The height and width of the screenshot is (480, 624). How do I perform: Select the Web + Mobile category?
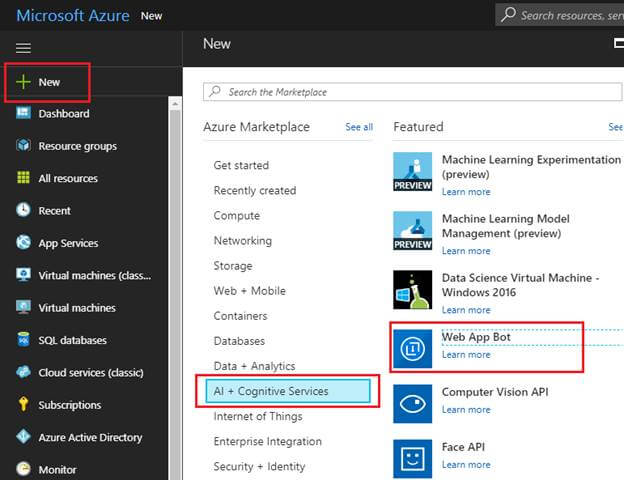[x=250, y=291]
